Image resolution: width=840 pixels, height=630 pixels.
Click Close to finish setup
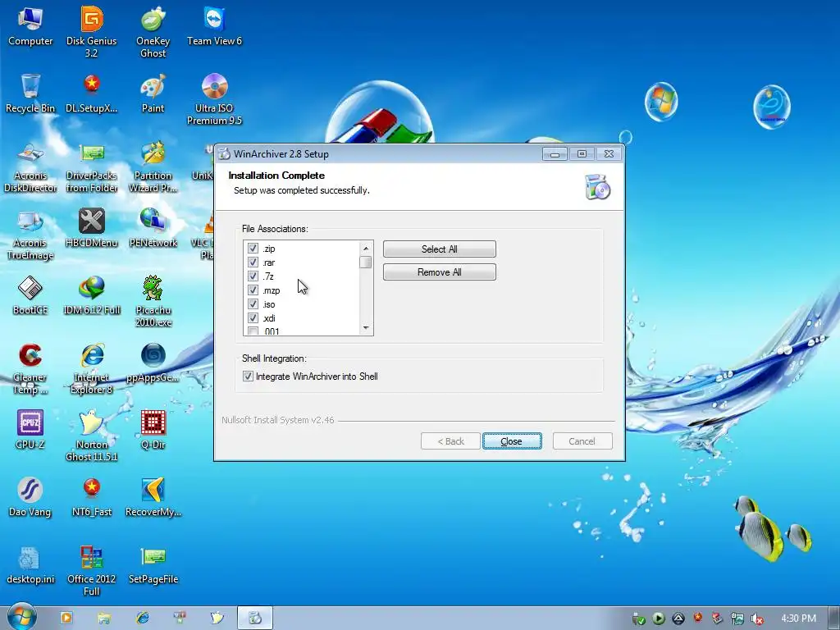coord(512,441)
